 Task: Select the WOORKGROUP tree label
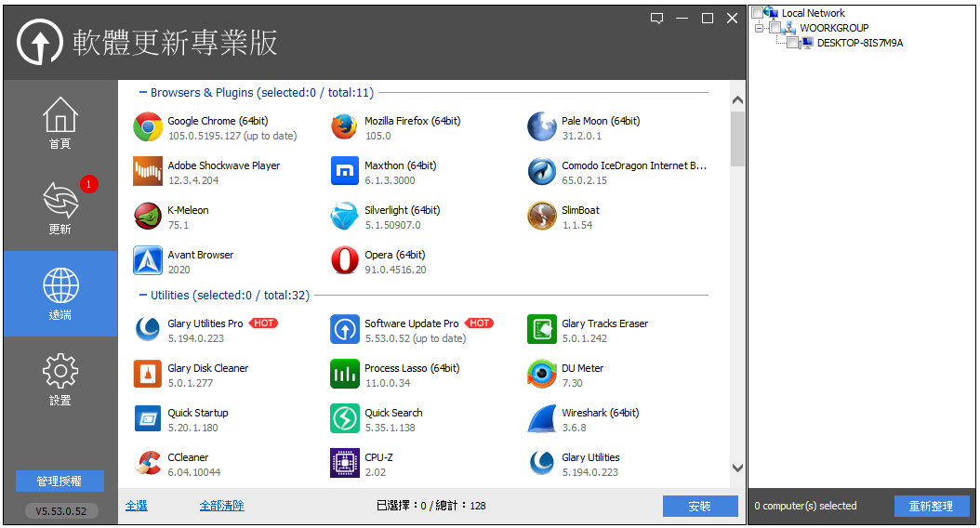coord(834,28)
